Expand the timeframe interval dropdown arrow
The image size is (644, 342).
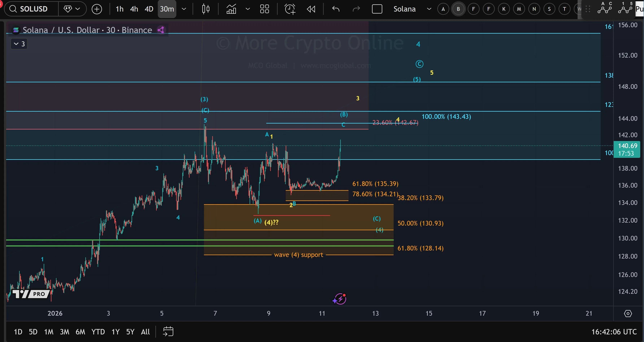pos(184,9)
